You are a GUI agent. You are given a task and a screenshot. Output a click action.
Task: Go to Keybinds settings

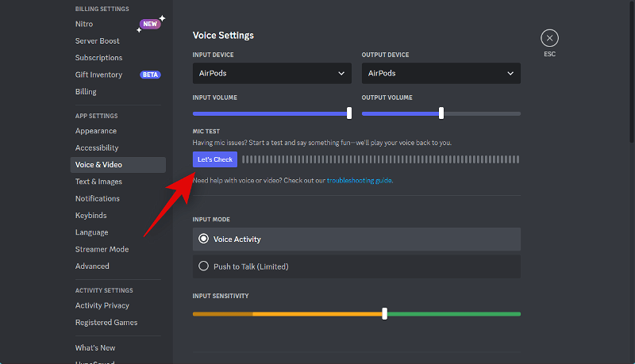pos(91,216)
